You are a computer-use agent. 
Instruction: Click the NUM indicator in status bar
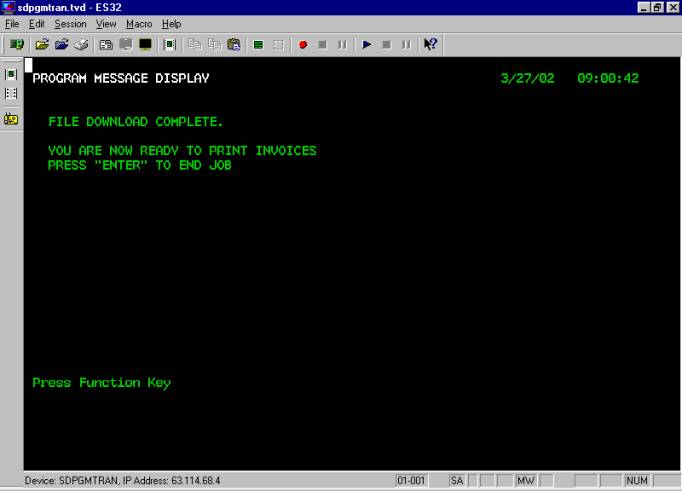tap(636, 481)
